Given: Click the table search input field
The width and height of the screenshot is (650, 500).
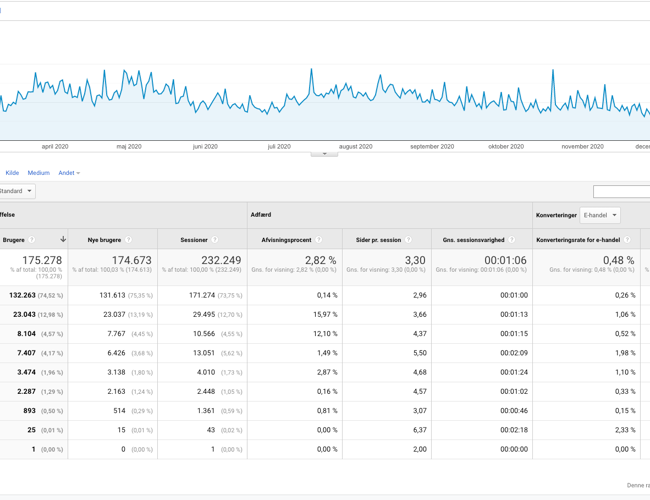Looking at the screenshot, I should click(x=621, y=191).
